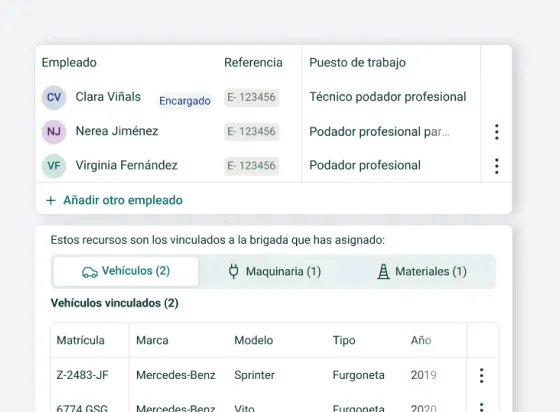This screenshot has height=412, width=560.
Task: Select employee name Nerea Jiménez
Action: pyautogui.click(x=117, y=131)
